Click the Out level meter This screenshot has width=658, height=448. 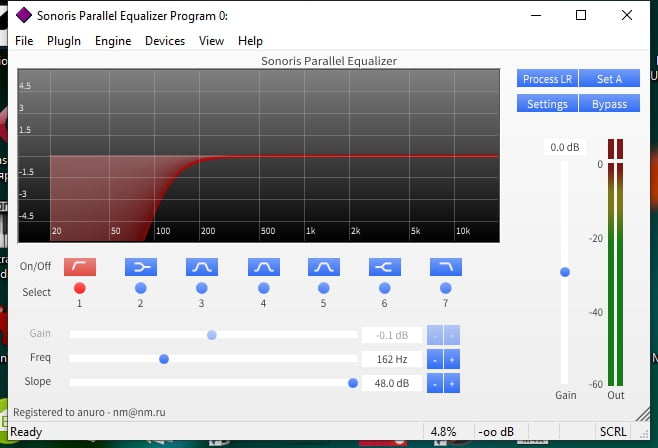616,262
